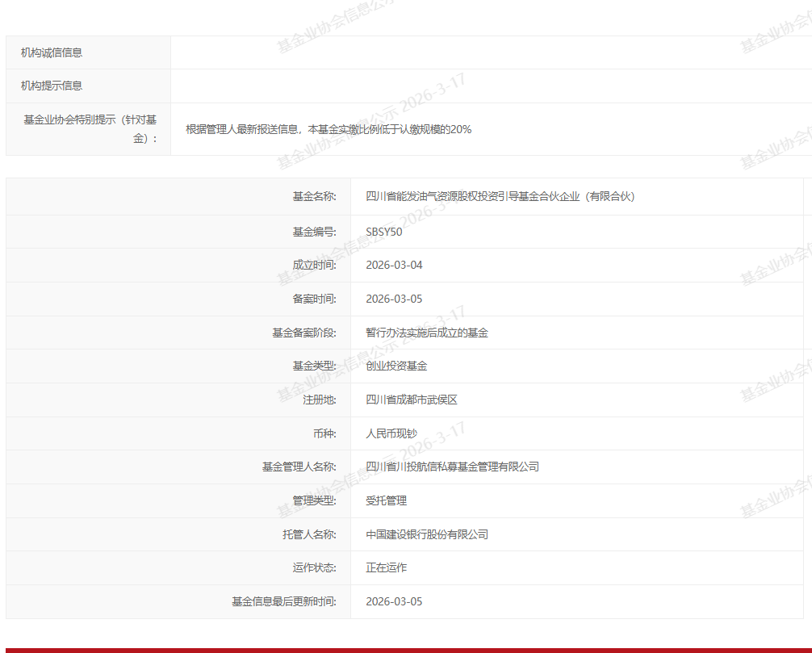
Task: Click the 机构提示信息 row label
Action: (52, 86)
